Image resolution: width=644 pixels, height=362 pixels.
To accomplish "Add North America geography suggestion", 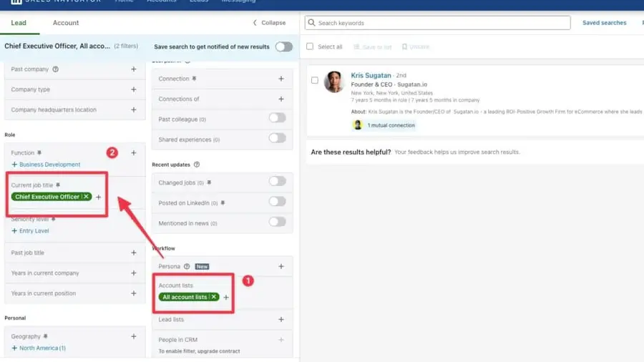I will 39,348.
